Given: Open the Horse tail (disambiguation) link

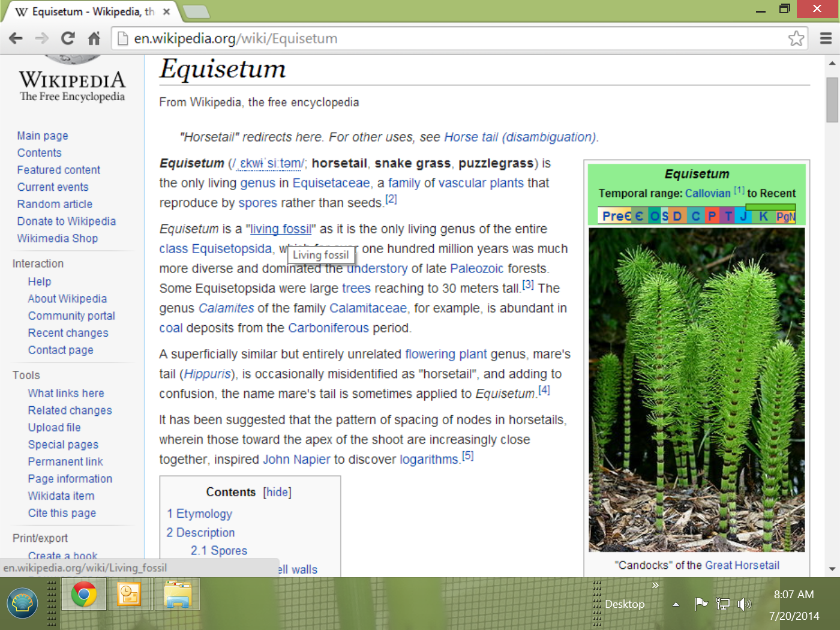Looking at the screenshot, I should pos(520,137).
